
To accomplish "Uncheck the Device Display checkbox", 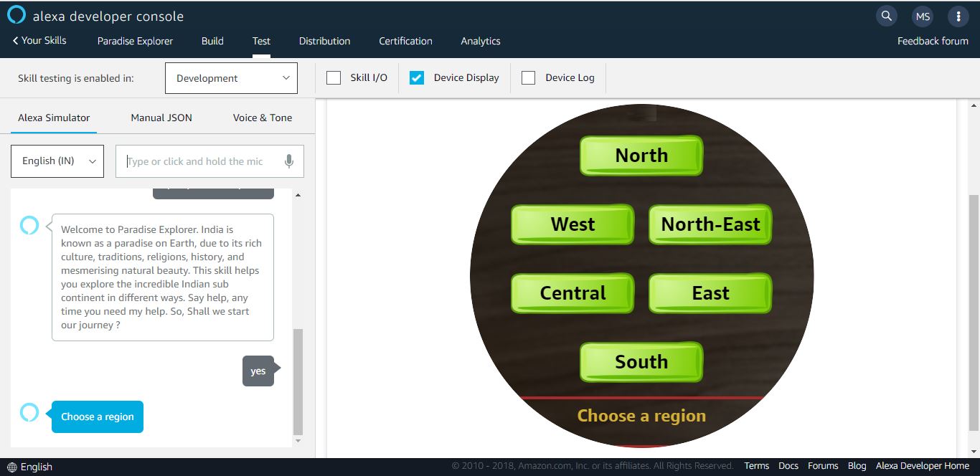I will pos(417,77).
